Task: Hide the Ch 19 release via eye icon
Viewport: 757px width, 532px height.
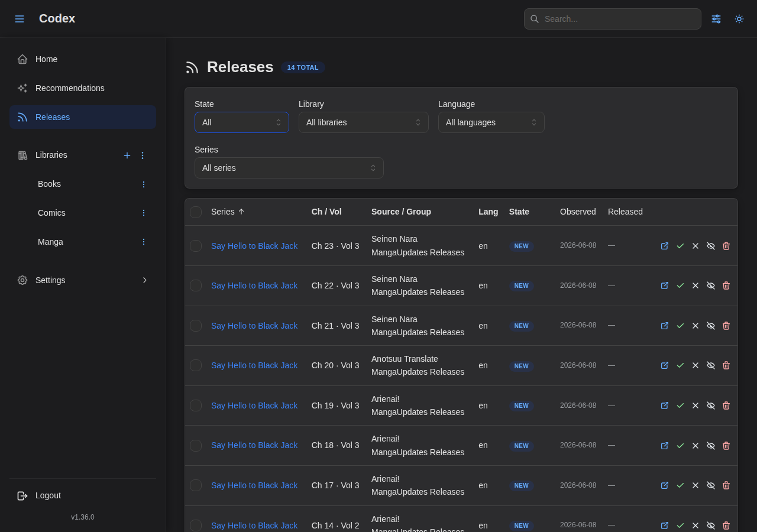Action: click(x=711, y=406)
